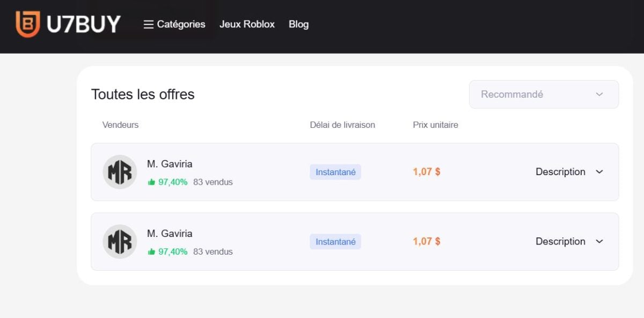
Task: Click the second M. Gaviria seller avatar
Action: (x=120, y=242)
